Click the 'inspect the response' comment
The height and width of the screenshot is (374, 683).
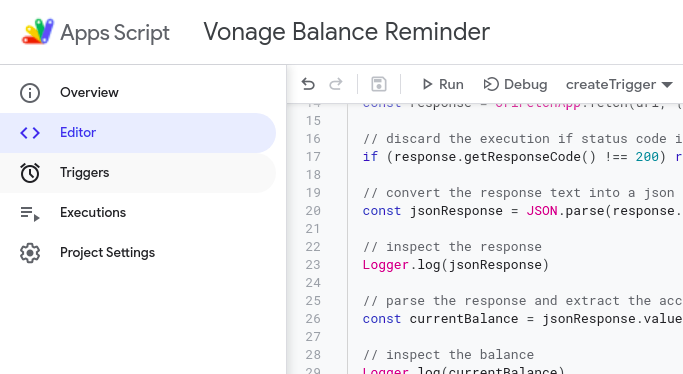click(452, 246)
